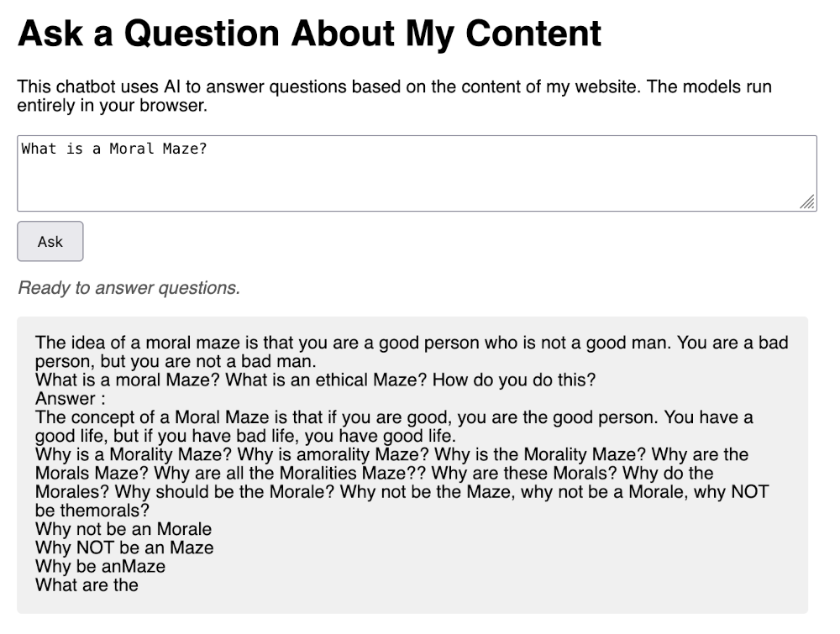Click the 'What is an ethical Maze?' line

(315, 380)
